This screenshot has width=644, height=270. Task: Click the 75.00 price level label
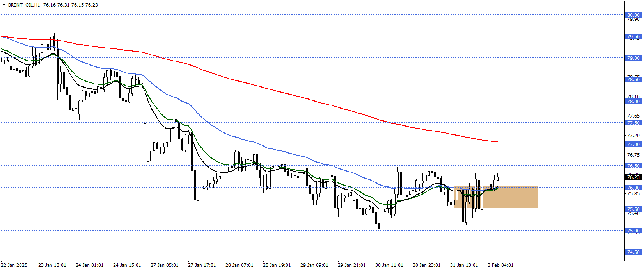click(x=633, y=231)
